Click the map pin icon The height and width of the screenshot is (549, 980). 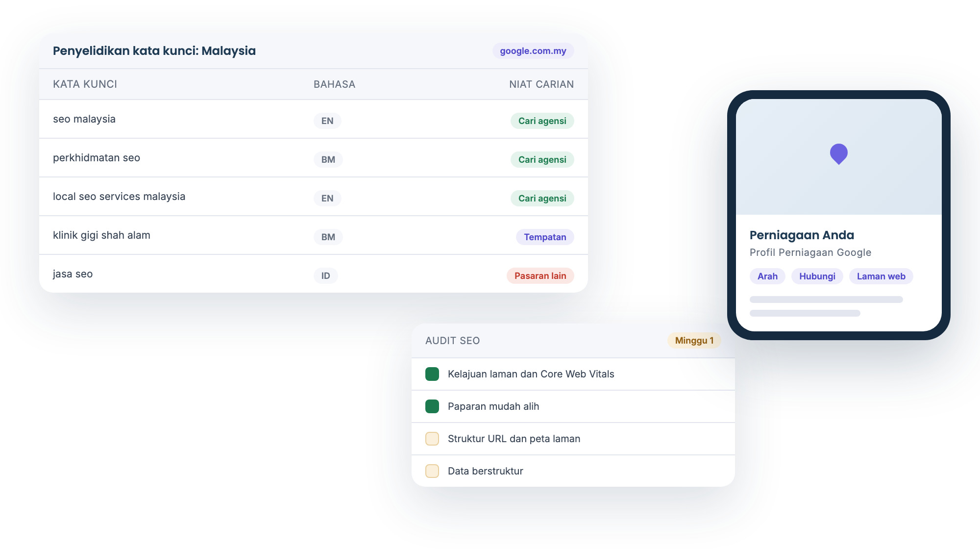click(x=838, y=154)
